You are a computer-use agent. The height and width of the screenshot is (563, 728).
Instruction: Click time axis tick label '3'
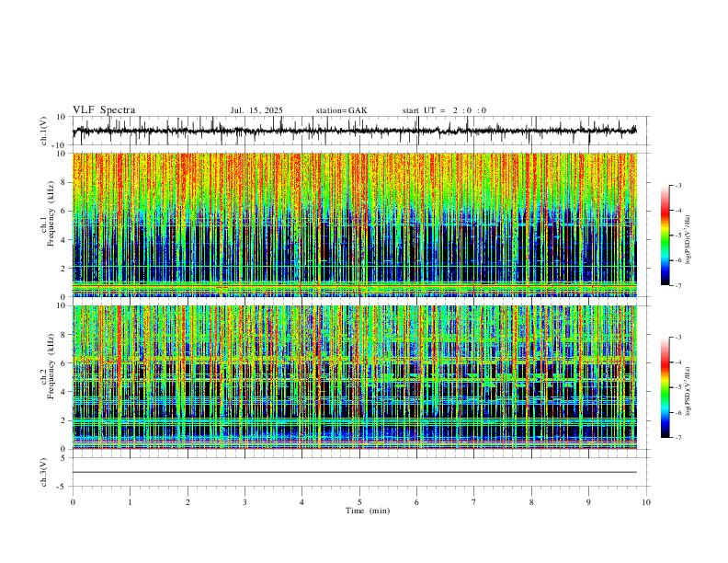click(x=245, y=502)
